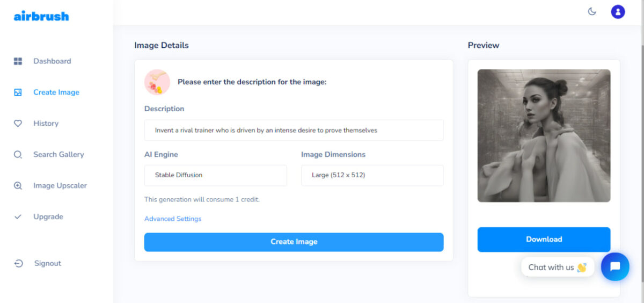Open the user profile avatar icon
This screenshot has width=644, height=303.
[x=618, y=11]
